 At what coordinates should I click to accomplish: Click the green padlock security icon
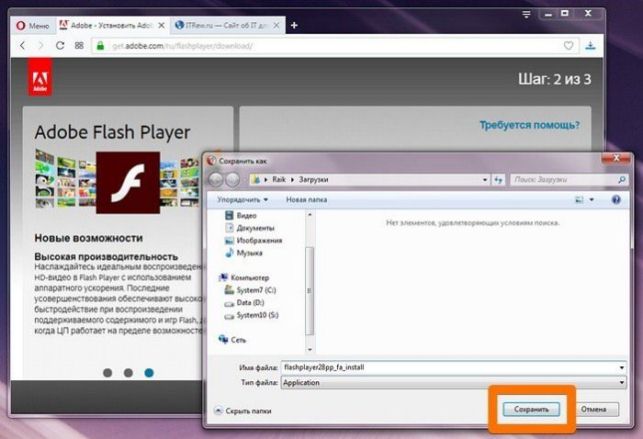[x=100, y=45]
